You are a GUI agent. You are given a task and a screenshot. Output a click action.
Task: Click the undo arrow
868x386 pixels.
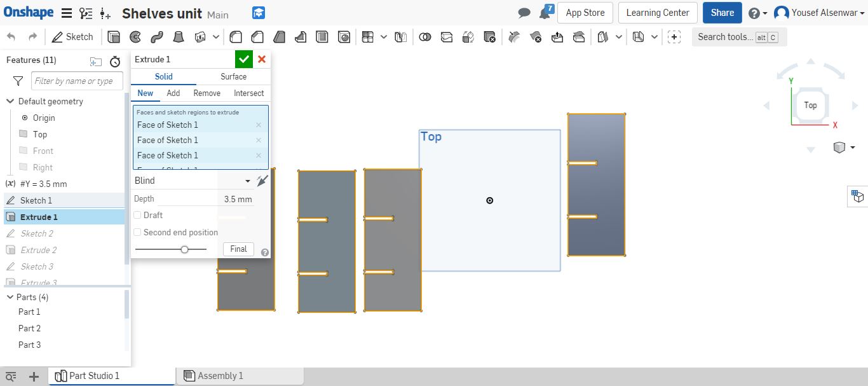(x=11, y=37)
